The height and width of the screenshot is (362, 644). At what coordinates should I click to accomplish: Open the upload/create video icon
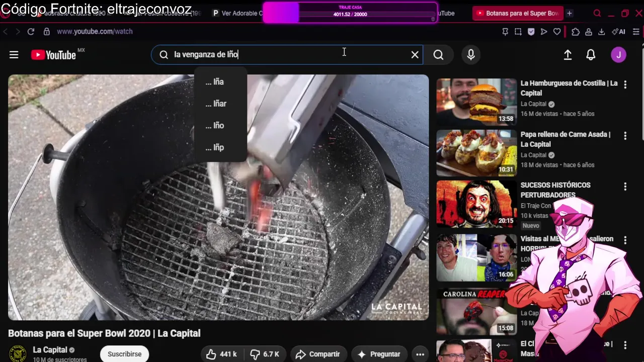[x=568, y=55]
